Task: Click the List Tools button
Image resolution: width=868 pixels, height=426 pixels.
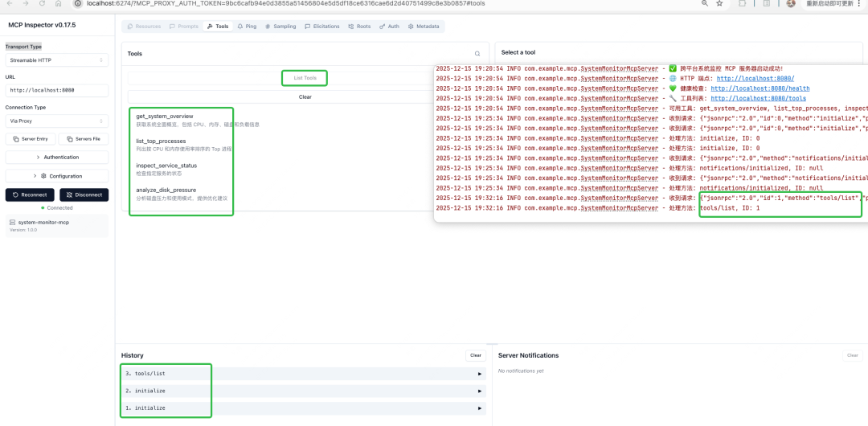Action: point(305,78)
